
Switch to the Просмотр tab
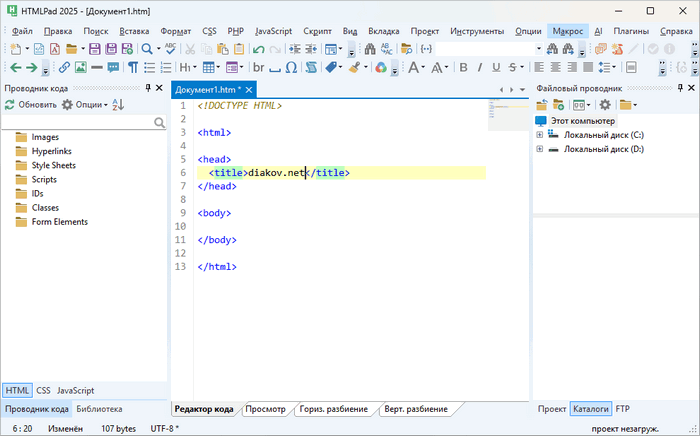(x=266, y=409)
